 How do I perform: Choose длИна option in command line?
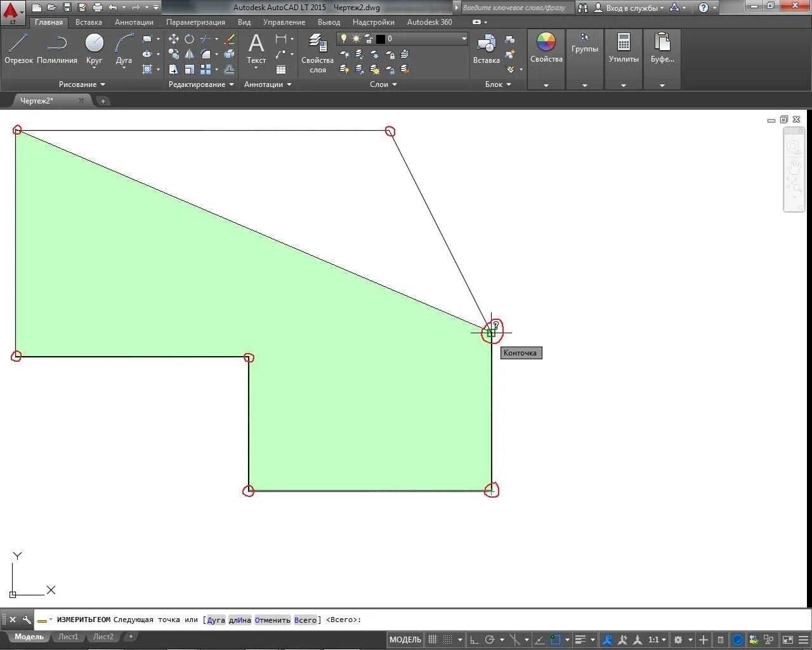coord(240,620)
